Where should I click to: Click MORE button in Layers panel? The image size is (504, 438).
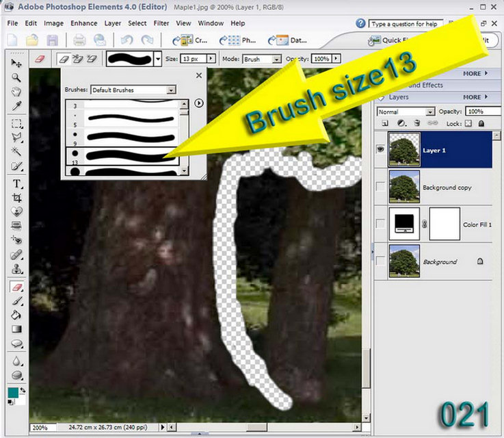tap(475, 97)
